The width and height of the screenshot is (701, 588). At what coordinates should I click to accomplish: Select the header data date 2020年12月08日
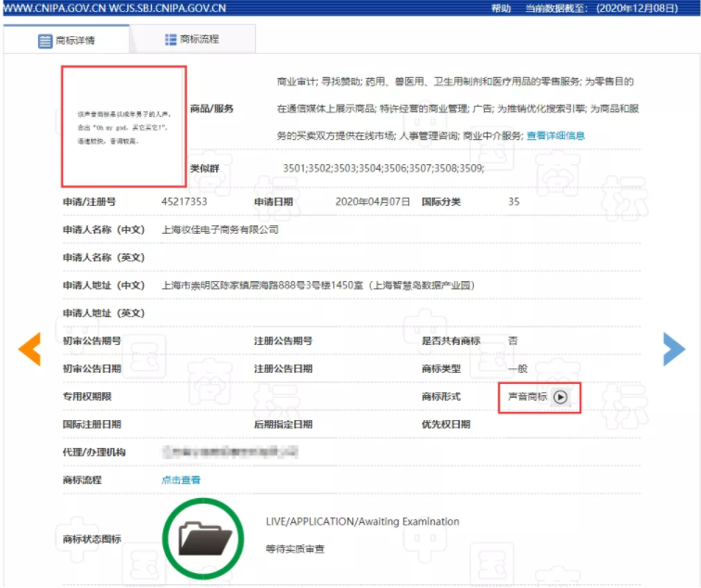637,8
